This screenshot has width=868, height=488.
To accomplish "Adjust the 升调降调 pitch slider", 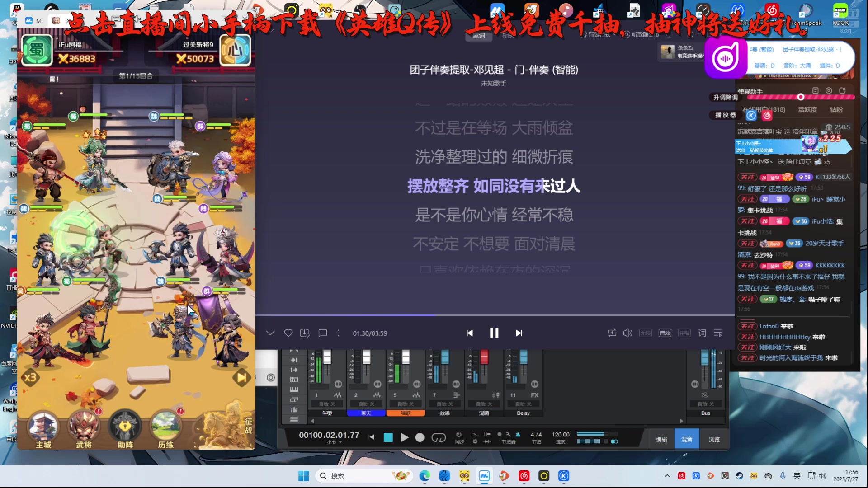I will [801, 97].
